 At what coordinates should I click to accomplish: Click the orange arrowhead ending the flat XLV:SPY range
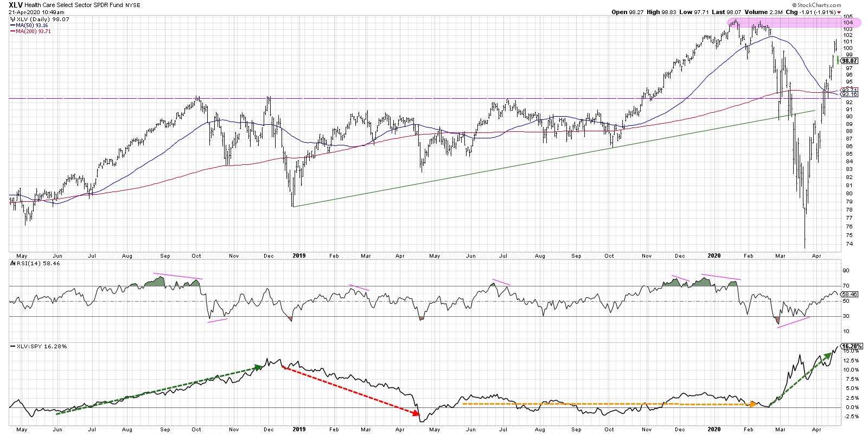coord(754,404)
